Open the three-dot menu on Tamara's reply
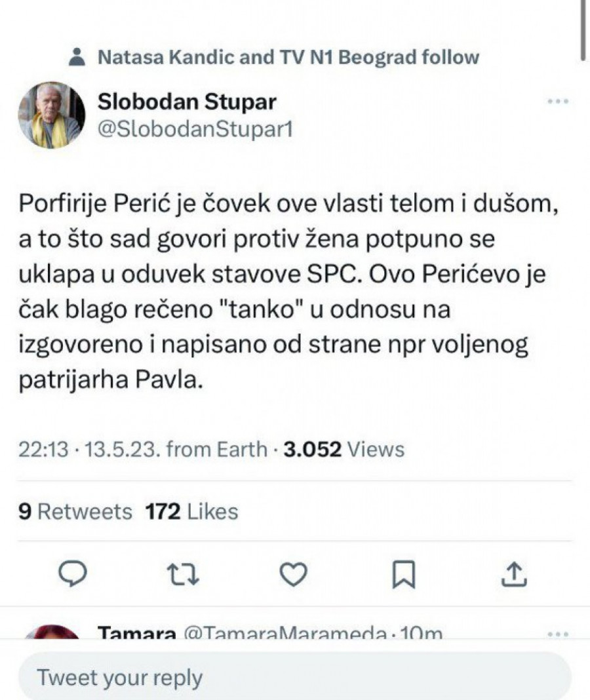The image size is (590, 700). tap(557, 634)
